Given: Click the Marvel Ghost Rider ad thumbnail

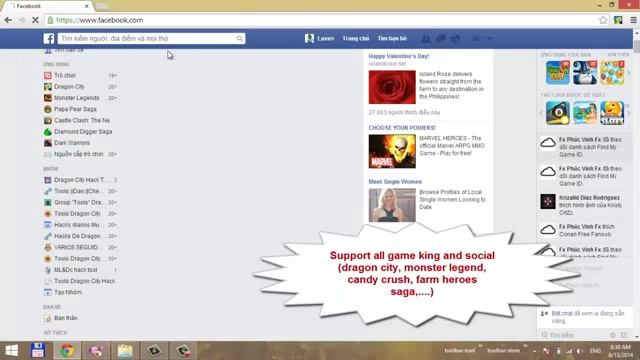Looking at the screenshot, I should [392, 151].
